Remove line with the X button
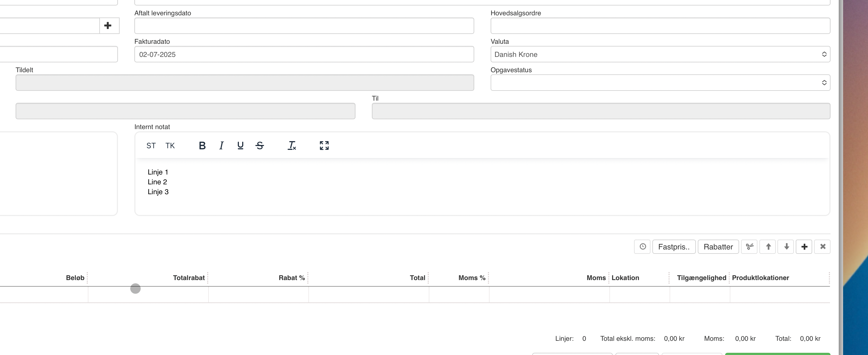 (823, 247)
